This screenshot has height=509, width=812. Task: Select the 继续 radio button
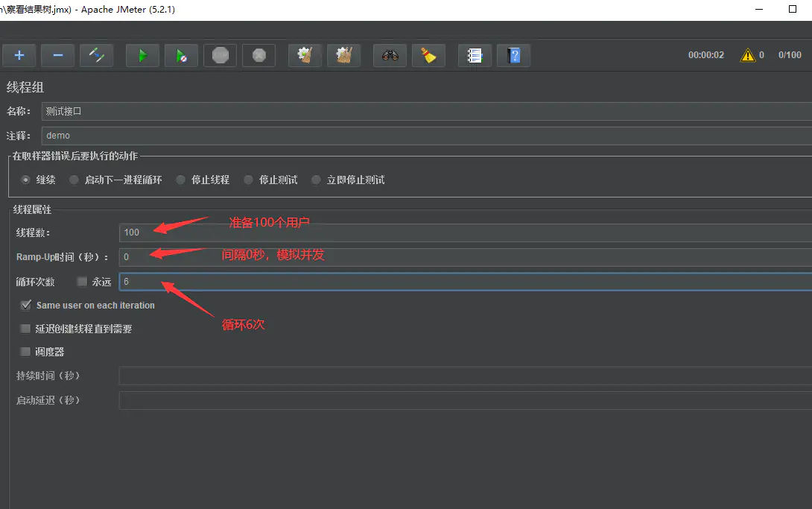pos(25,180)
